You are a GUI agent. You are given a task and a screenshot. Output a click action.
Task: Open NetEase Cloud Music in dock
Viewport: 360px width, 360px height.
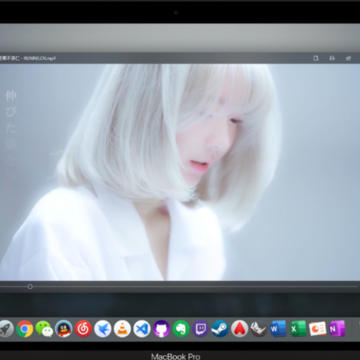(x=83, y=329)
